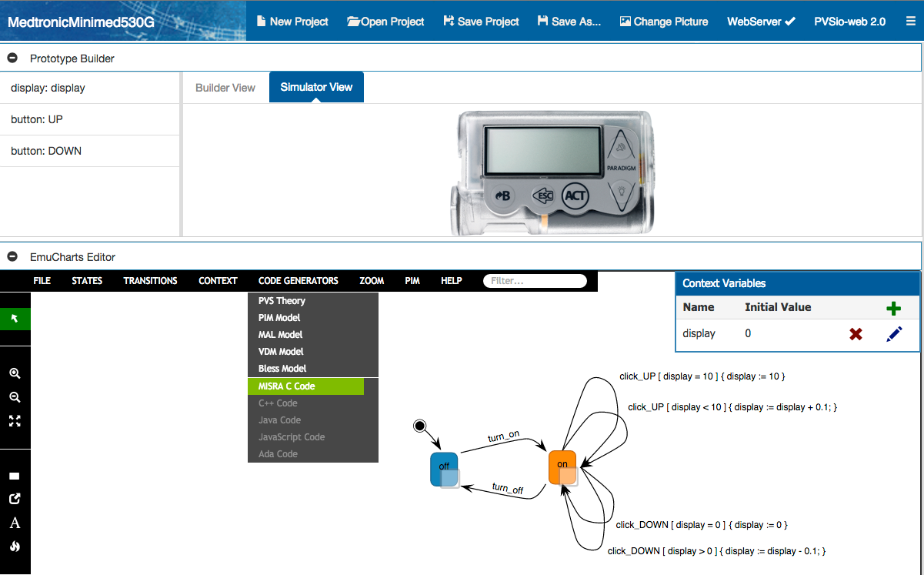Image resolution: width=924 pixels, height=575 pixels.
Task: Delete the display context variable
Action: point(856,334)
